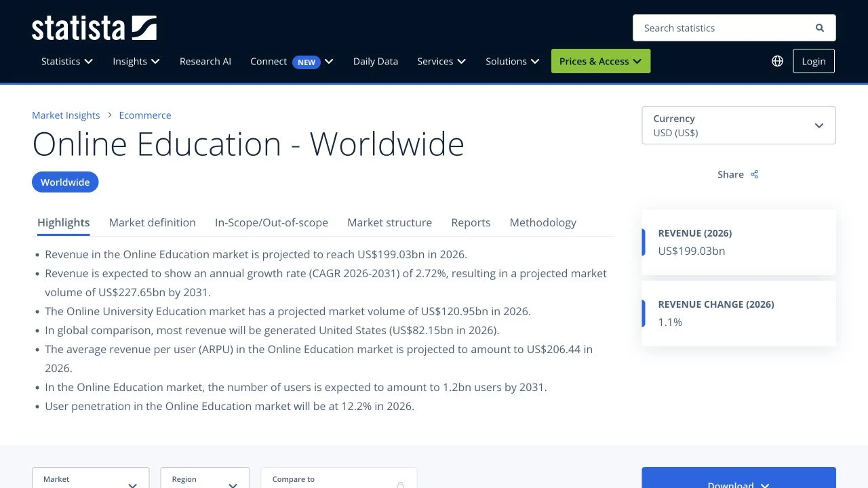Image resolution: width=868 pixels, height=488 pixels.
Task: Focus the Search statistics field
Action: (x=734, y=28)
